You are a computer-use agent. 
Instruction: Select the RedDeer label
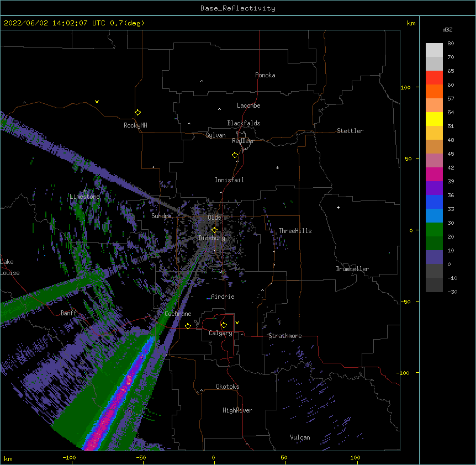click(243, 141)
